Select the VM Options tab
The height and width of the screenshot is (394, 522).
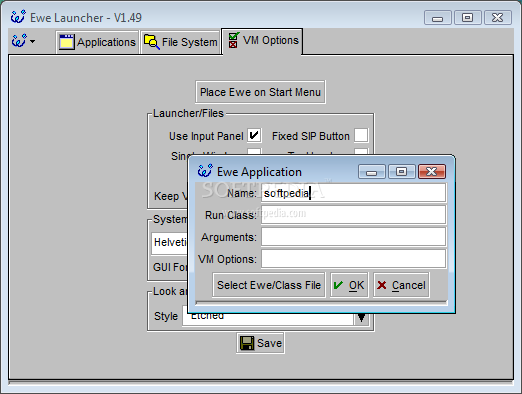262,41
